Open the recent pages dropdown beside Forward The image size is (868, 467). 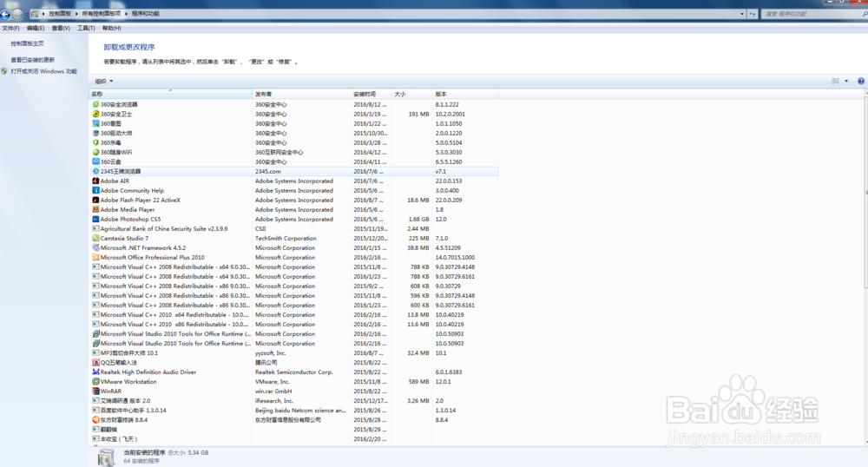coord(26,15)
